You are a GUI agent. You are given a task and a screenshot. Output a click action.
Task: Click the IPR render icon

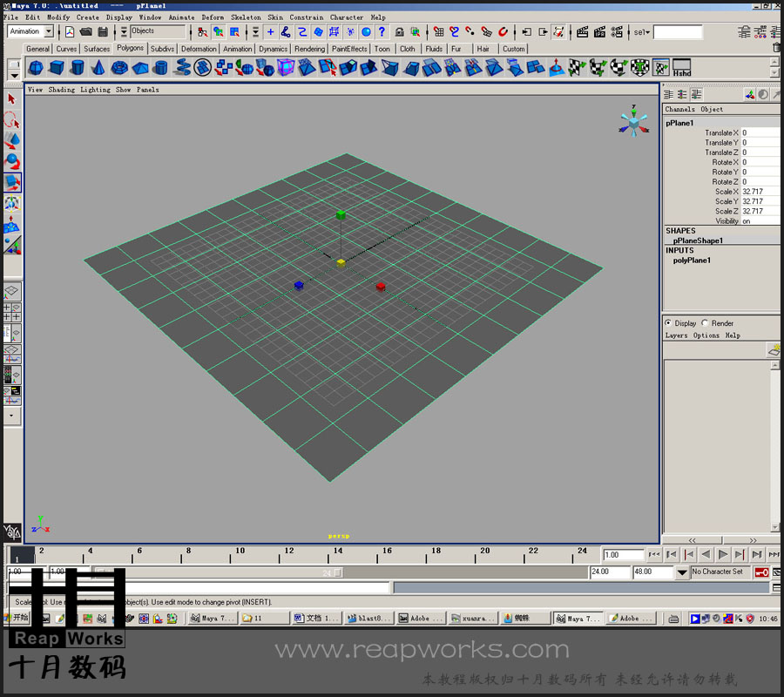tap(599, 32)
